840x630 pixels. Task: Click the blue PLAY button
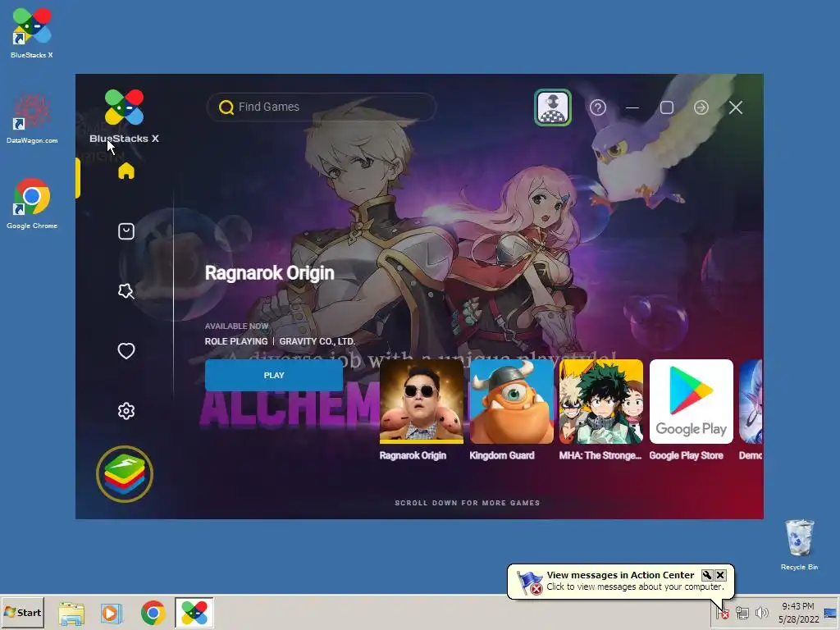click(274, 375)
